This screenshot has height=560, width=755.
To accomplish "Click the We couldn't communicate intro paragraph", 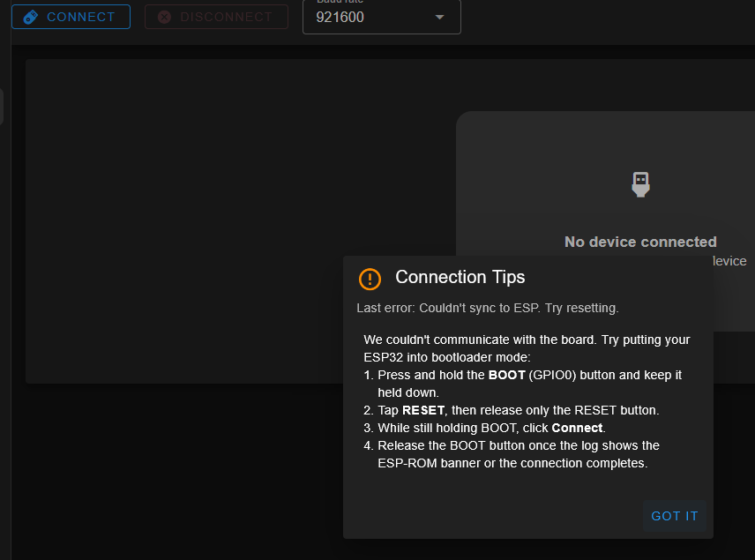I will [527, 347].
